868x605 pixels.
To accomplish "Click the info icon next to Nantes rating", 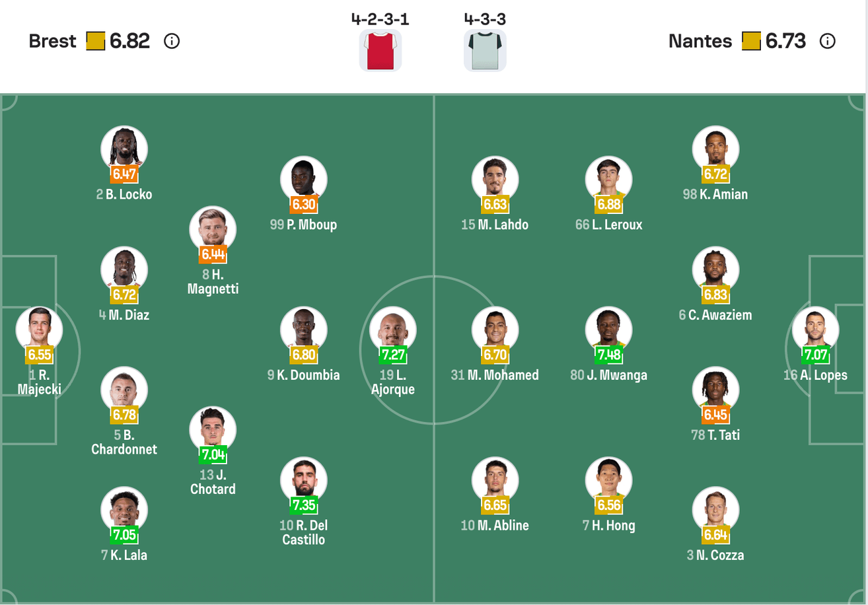I will pyautogui.click(x=827, y=42).
